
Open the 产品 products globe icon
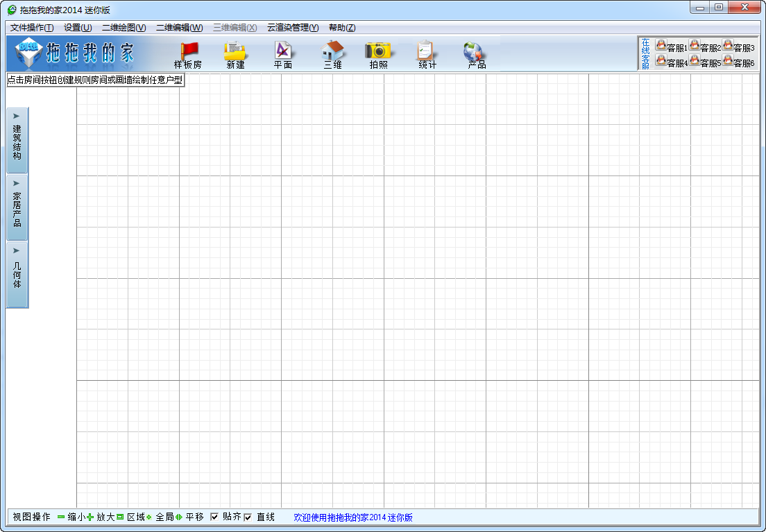(x=476, y=55)
